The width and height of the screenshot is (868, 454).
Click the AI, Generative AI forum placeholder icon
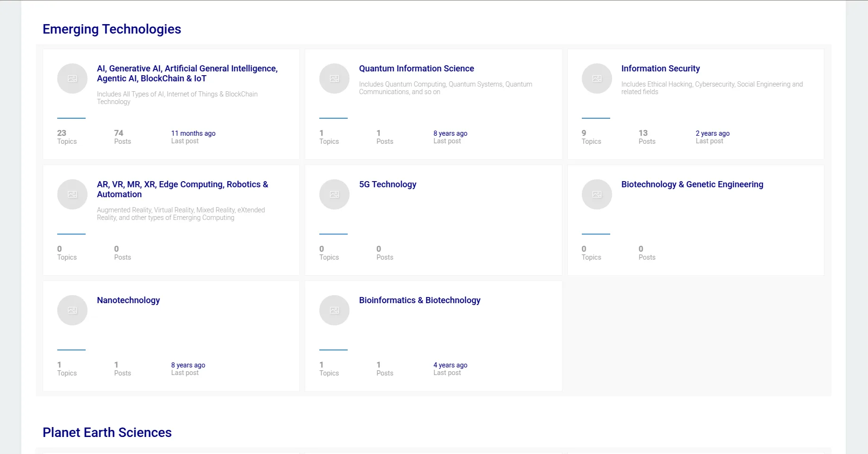pos(72,79)
